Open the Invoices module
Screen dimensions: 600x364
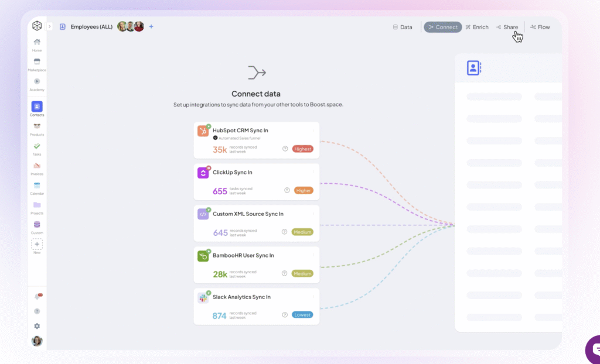click(37, 166)
